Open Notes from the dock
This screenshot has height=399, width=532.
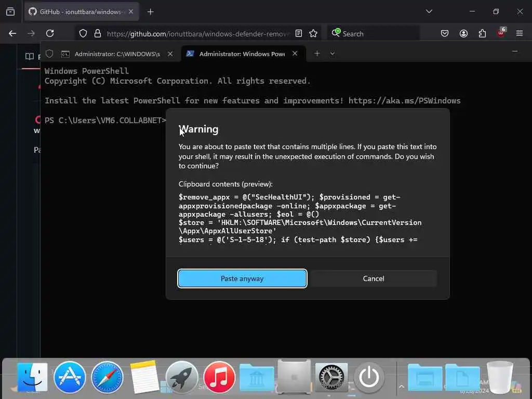[144, 377]
